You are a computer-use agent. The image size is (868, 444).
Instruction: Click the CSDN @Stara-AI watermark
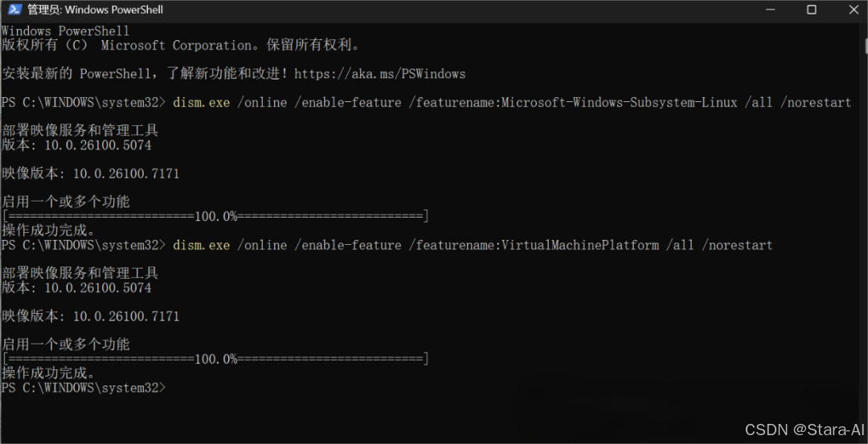[804, 430]
